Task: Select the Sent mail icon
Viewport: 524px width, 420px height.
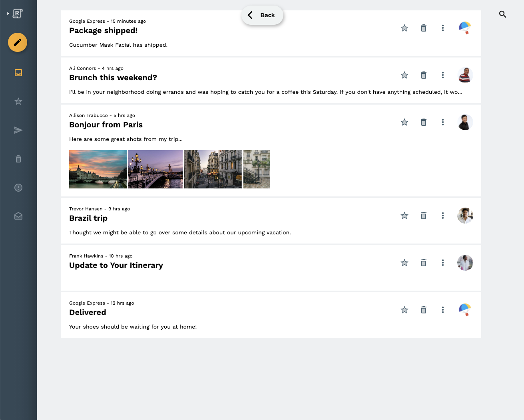Action: [x=18, y=130]
